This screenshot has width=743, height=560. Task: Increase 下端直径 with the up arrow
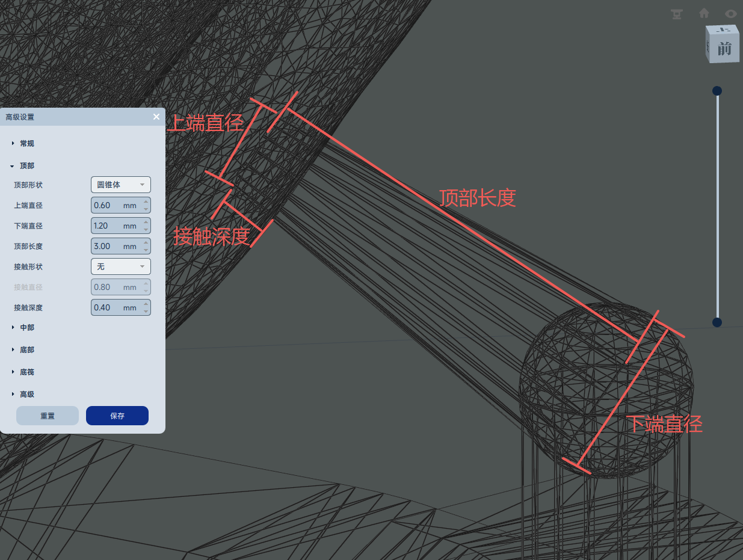pyautogui.click(x=146, y=222)
